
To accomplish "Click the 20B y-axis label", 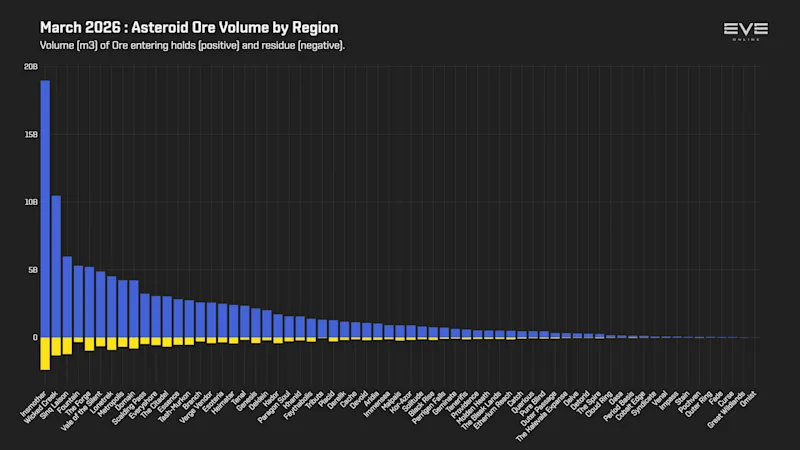I will (31, 67).
